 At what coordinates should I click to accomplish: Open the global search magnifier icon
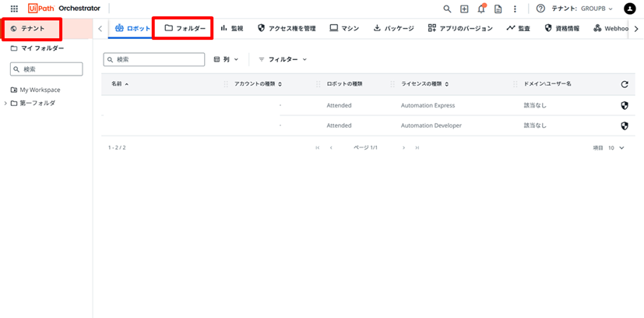click(x=447, y=9)
